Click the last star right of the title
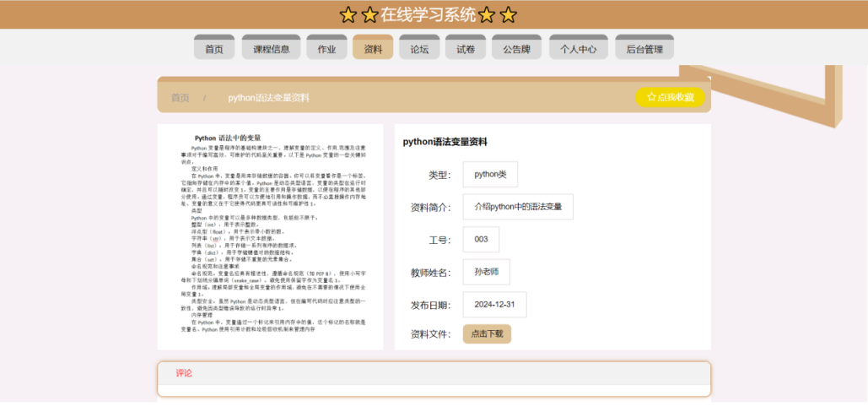868x417 pixels. click(508, 14)
